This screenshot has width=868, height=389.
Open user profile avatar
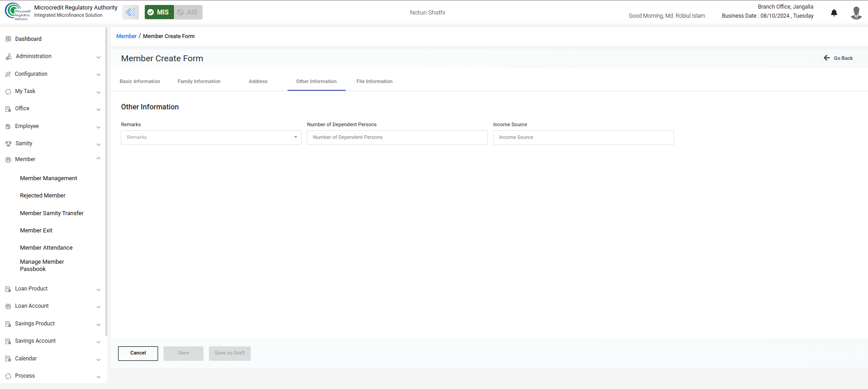pyautogui.click(x=856, y=13)
